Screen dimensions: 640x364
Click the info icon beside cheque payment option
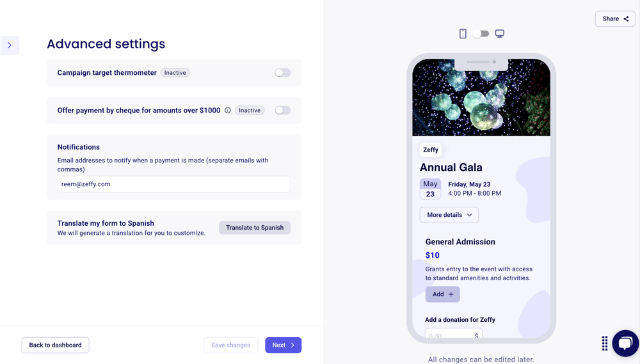[x=227, y=111]
